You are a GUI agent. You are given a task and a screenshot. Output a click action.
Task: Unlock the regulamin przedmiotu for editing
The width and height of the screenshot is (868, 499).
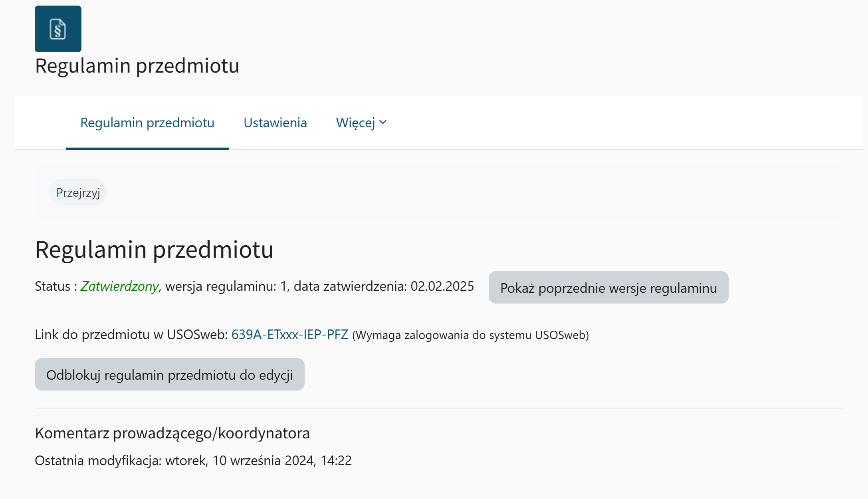click(169, 375)
